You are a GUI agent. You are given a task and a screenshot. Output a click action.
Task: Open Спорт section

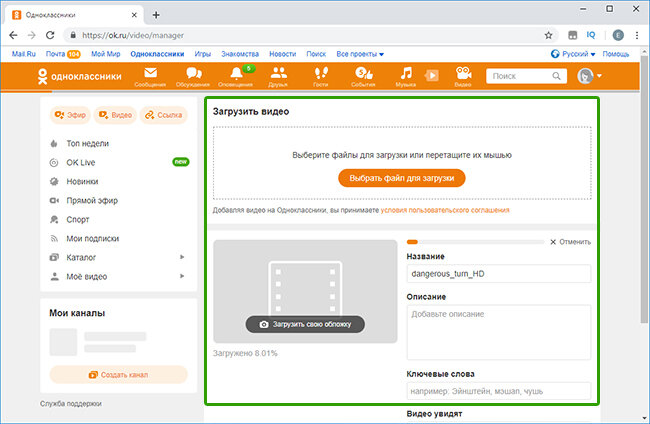pos(78,220)
